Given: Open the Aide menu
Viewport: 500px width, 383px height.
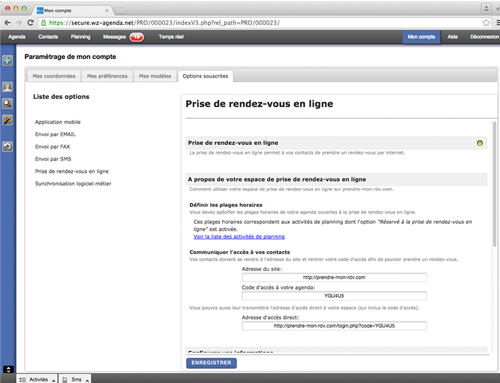Looking at the screenshot, I should (x=453, y=37).
